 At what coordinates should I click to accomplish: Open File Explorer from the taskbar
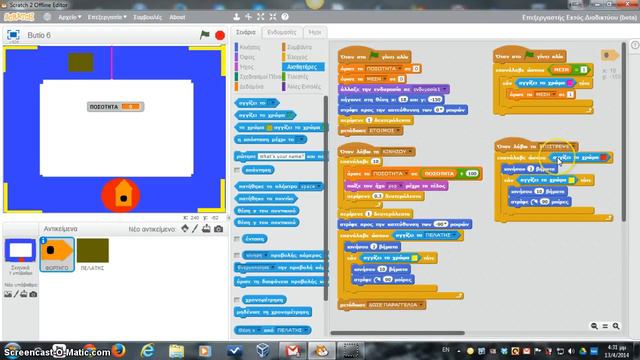[x=176, y=351]
